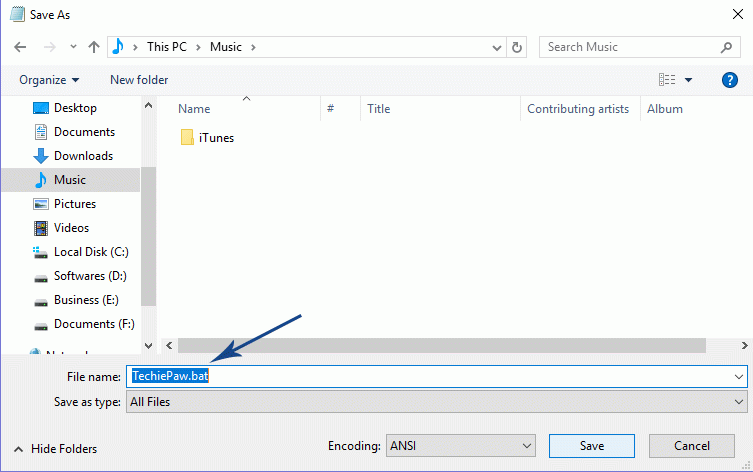753x472 pixels.
Task: Collapse with Hide Folders
Action: [56, 449]
